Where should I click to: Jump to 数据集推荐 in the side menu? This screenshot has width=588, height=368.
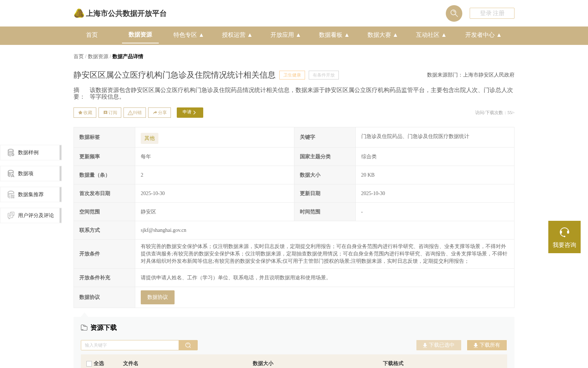coord(31,195)
